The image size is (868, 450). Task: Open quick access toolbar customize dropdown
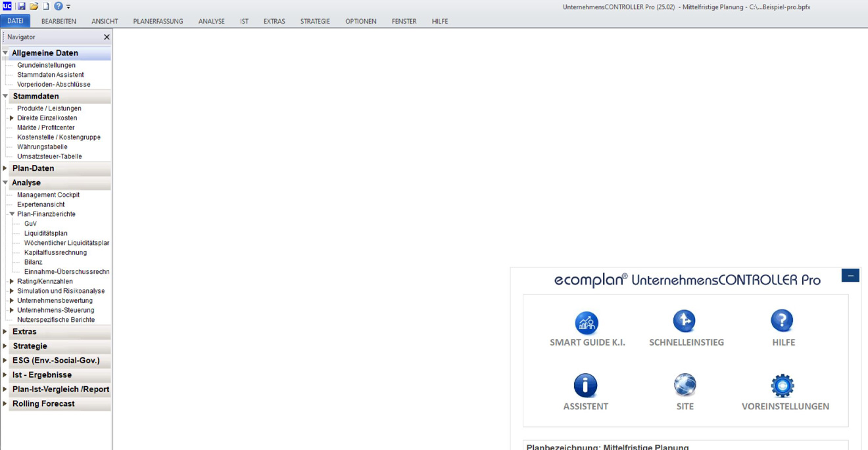coord(68,7)
